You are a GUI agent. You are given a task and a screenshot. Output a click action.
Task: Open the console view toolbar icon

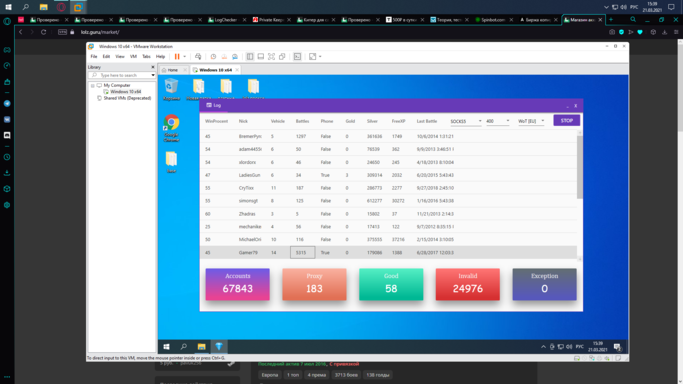tap(297, 57)
